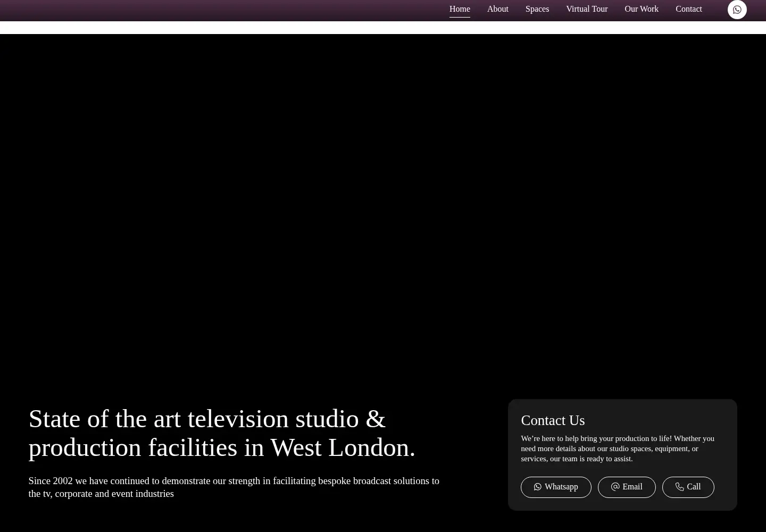Click the Whatsapp button in Contact Us card
766x532 pixels.
(556, 487)
